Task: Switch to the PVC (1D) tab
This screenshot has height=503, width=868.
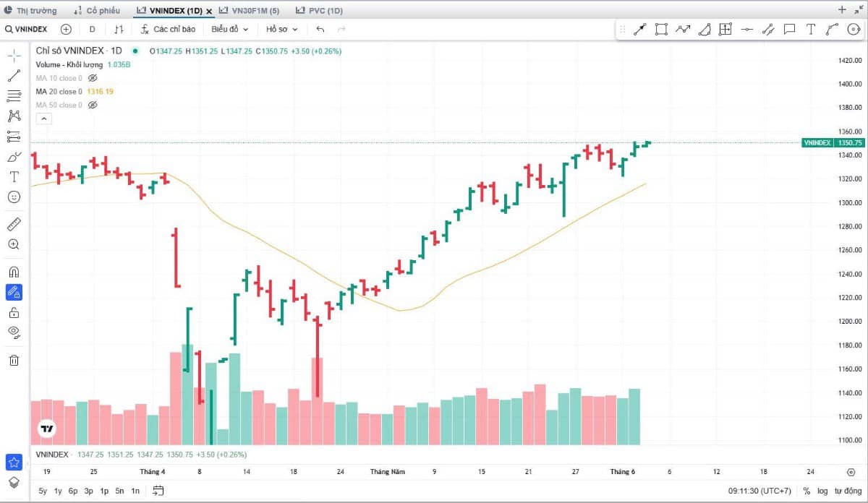Action: [x=320, y=11]
